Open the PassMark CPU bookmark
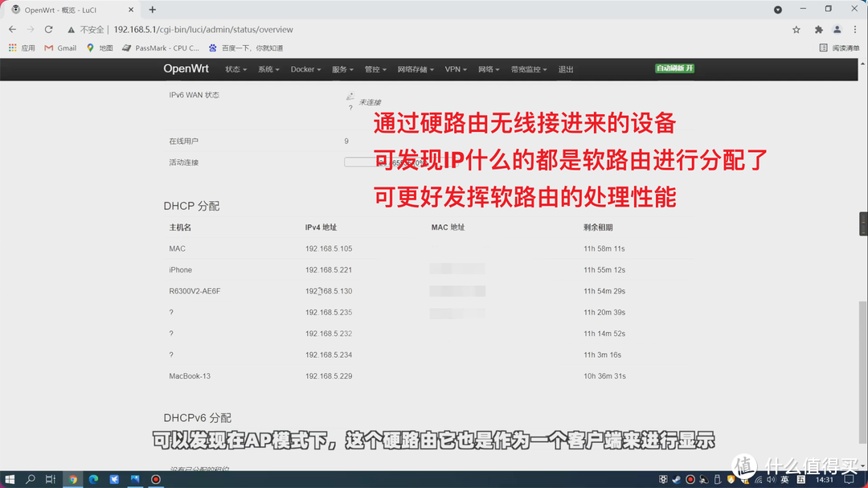The width and height of the screenshot is (868, 488). tap(161, 48)
